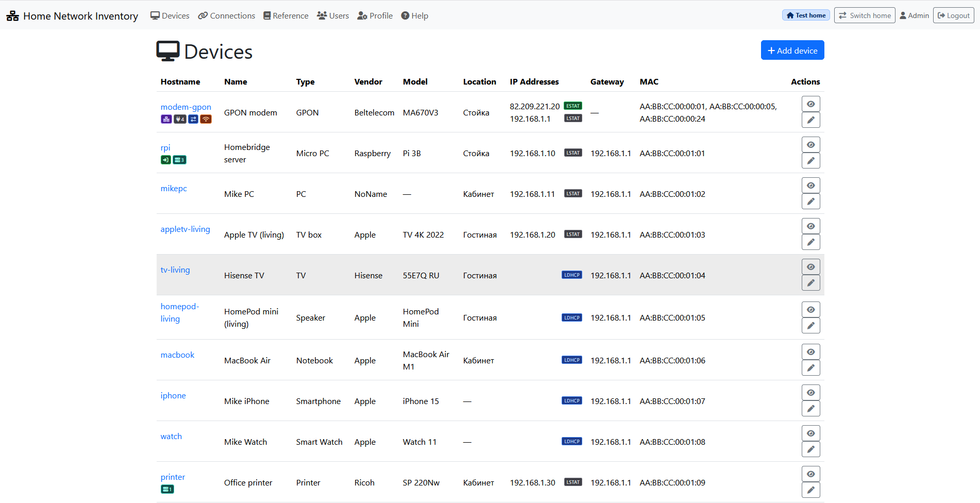The image size is (980, 503).
Task: Click the blue arrows badge under modem-gpon
Action: click(193, 119)
